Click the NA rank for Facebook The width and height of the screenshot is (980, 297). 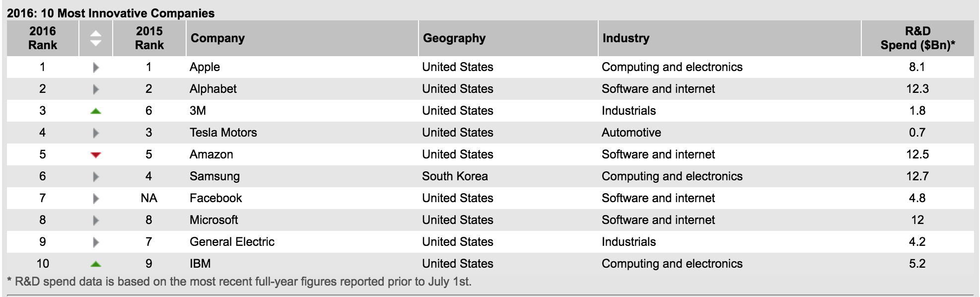coord(149,198)
